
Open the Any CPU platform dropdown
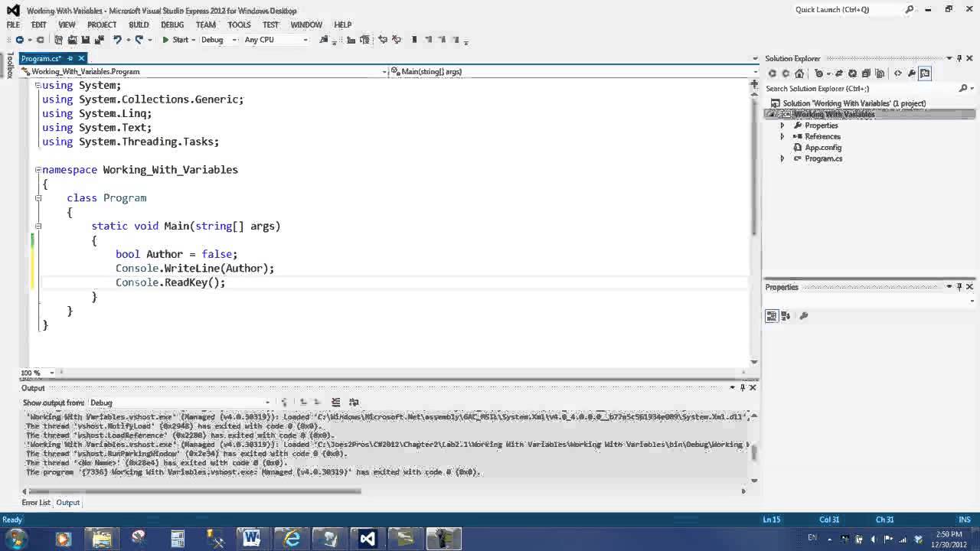point(276,40)
